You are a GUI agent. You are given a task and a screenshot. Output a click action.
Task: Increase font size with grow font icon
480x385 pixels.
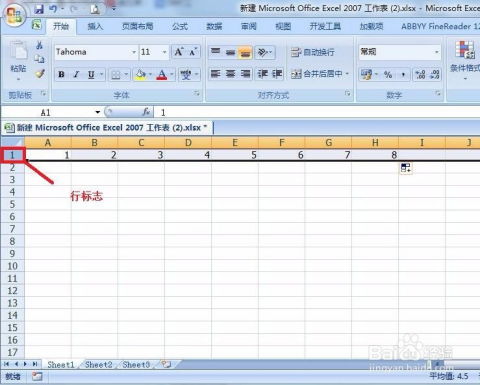point(179,52)
